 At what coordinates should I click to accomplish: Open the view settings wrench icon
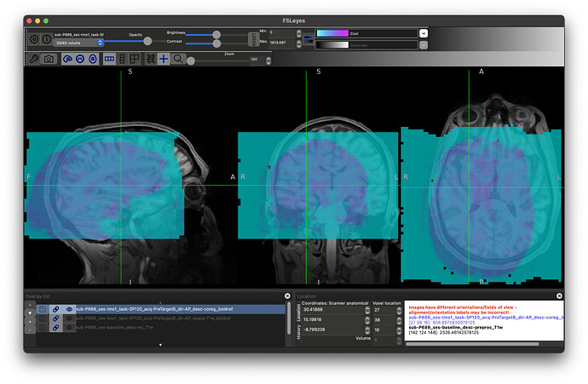34,59
